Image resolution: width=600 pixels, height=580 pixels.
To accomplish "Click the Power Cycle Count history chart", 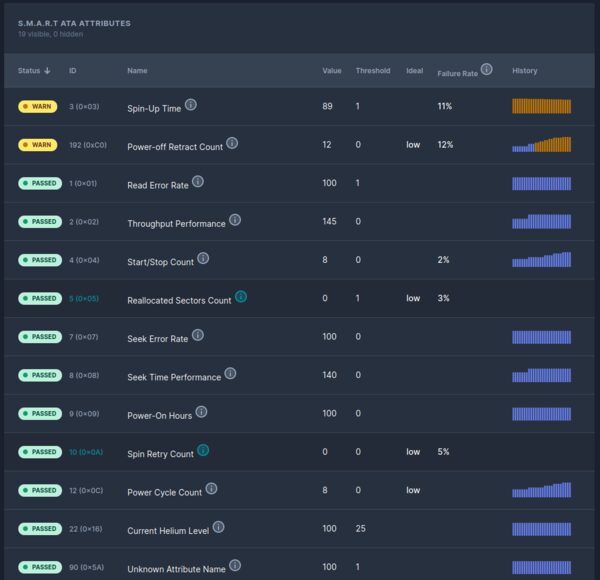I will (541, 490).
